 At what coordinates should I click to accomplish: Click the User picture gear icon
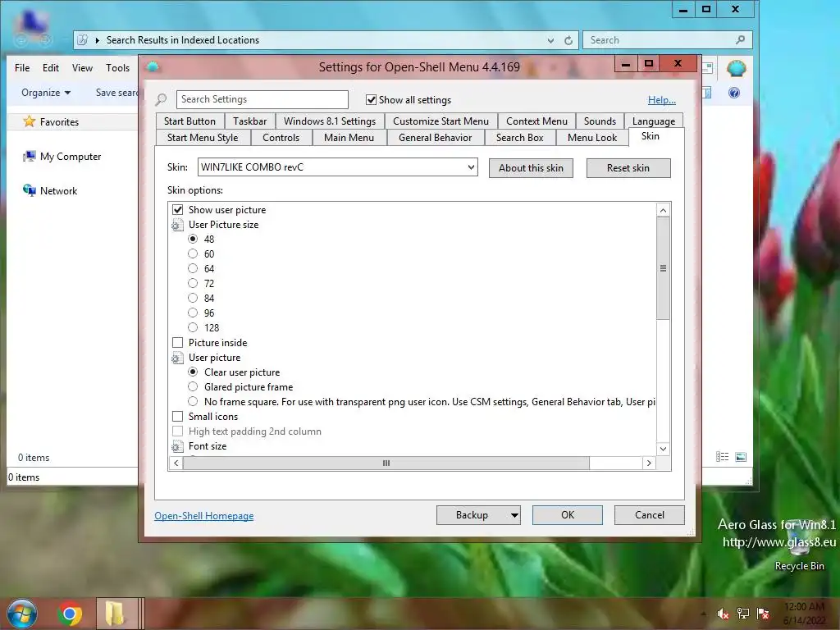coord(177,358)
